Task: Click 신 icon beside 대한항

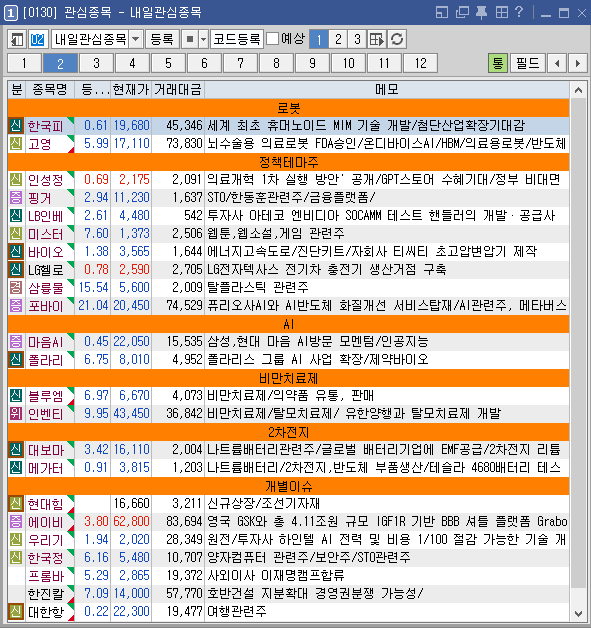Action: pos(16,612)
